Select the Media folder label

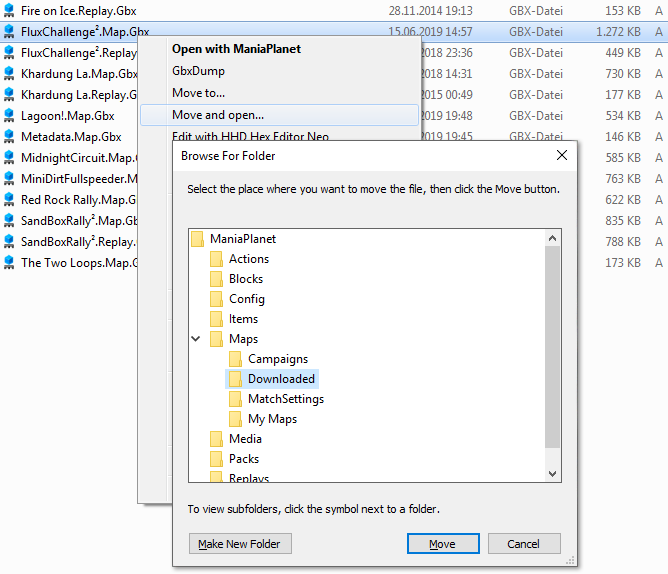pos(245,439)
